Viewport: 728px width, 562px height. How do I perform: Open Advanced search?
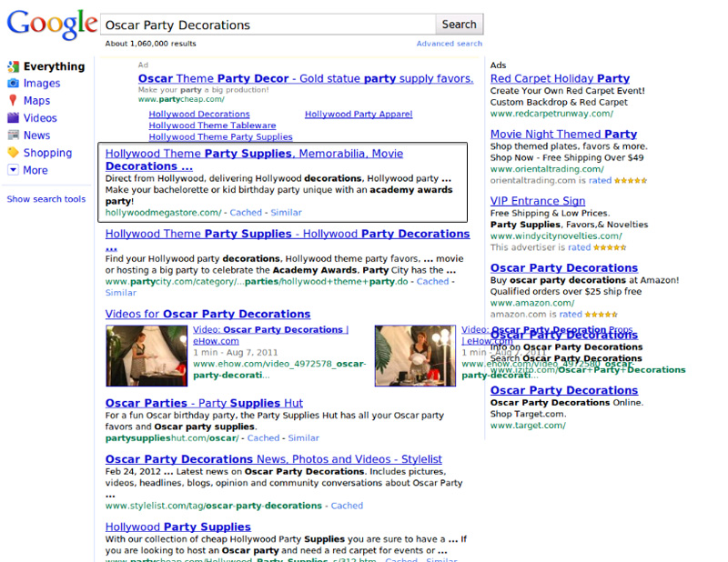[449, 44]
